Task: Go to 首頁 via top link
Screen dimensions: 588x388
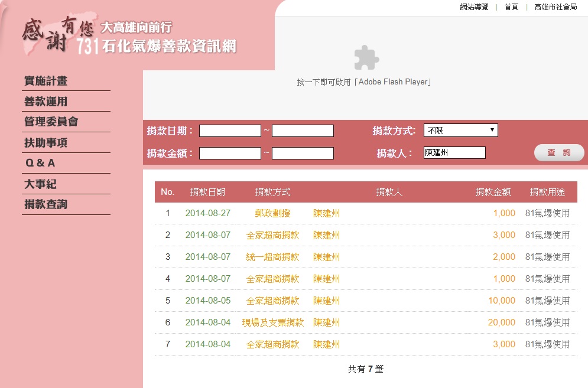Action: [x=511, y=7]
